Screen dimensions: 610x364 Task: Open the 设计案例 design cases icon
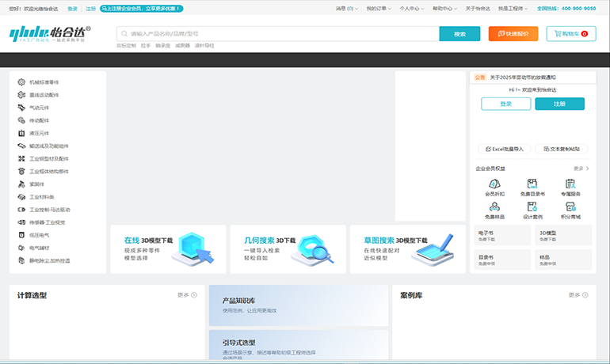coord(532,207)
